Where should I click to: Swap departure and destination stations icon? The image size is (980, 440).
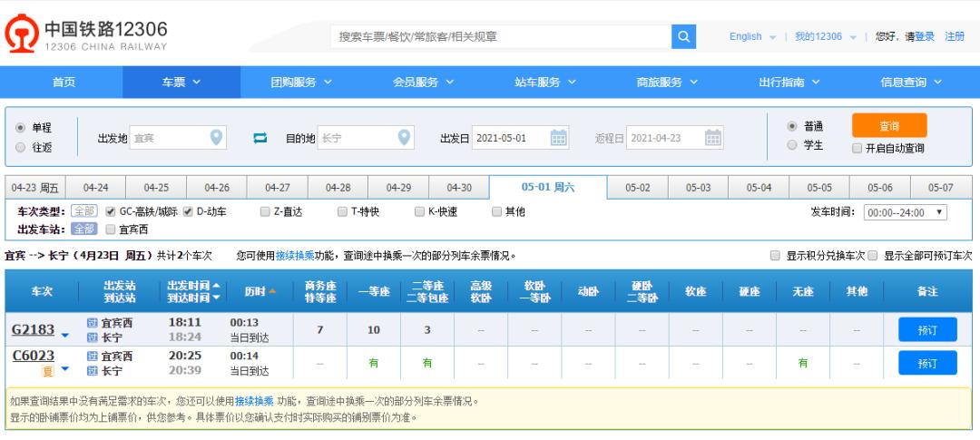click(x=259, y=138)
